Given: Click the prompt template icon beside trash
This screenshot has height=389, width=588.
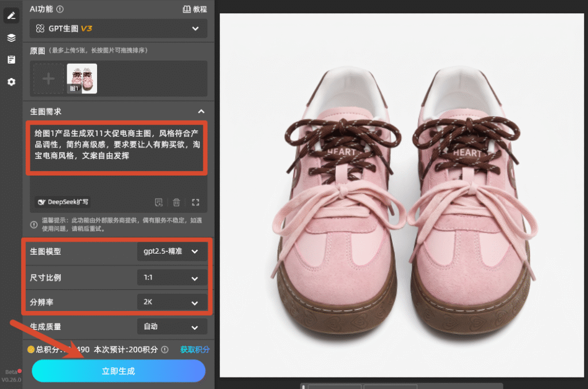Looking at the screenshot, I should coord(158,203).
